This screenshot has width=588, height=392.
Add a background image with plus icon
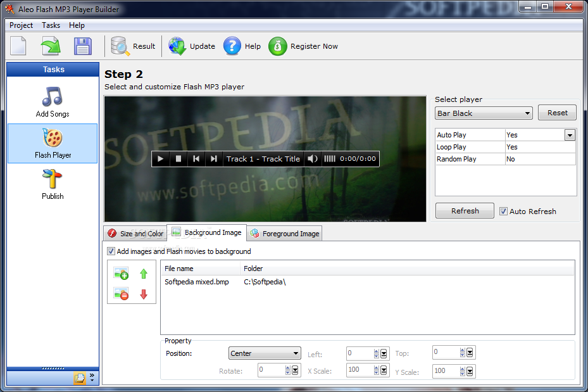point(121,274)
